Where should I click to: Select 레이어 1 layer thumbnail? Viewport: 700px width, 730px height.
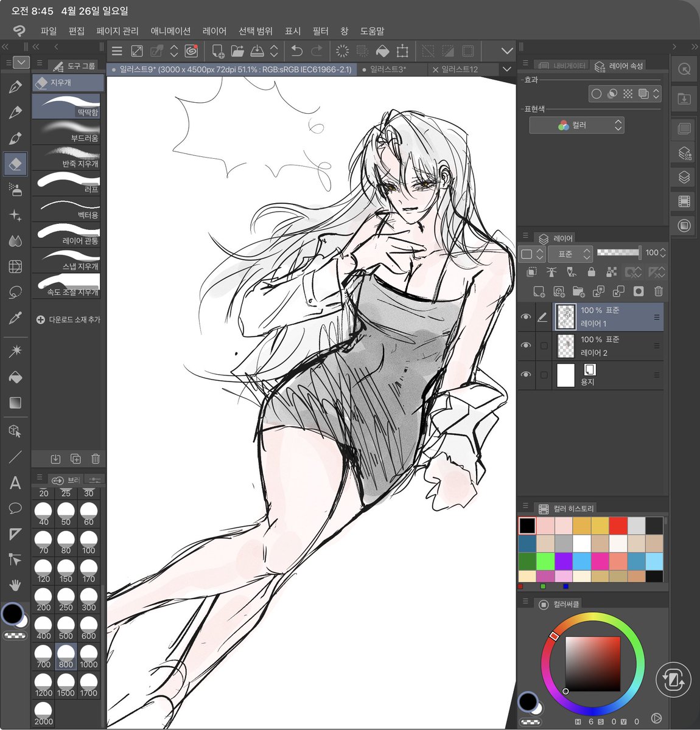click(566, 317)
